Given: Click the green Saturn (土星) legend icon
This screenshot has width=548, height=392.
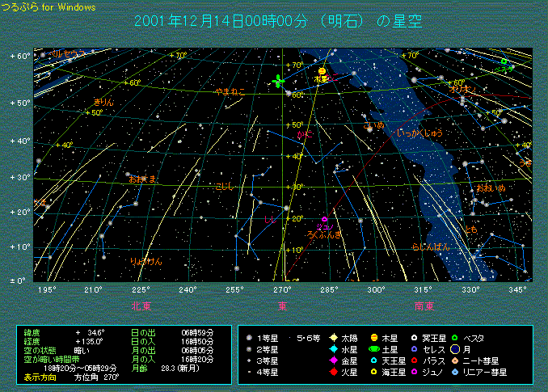Looking at the screenshot, I should point(373,348).
